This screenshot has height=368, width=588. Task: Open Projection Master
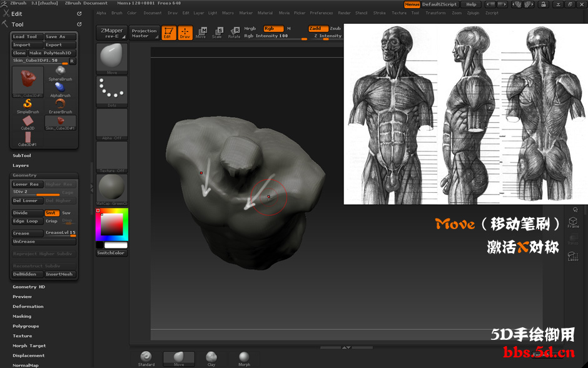point(144,33)
